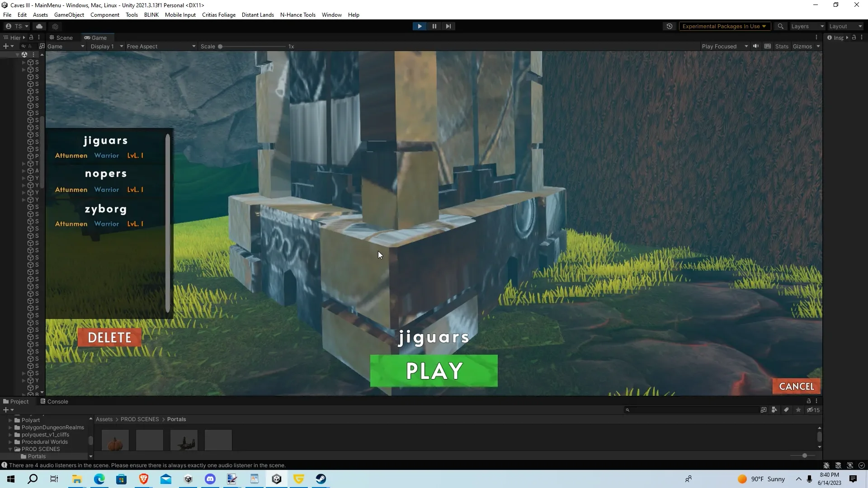The width and height of the screenshot is (868, 488).
Task: Click the Step frame button
Action: [448, 26]
